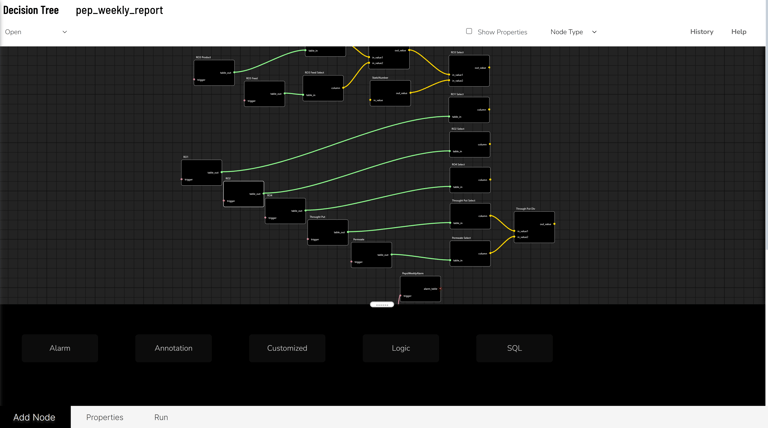Open the Node Type dropdown
Screen dimensions: 768x428
(573, 32)
